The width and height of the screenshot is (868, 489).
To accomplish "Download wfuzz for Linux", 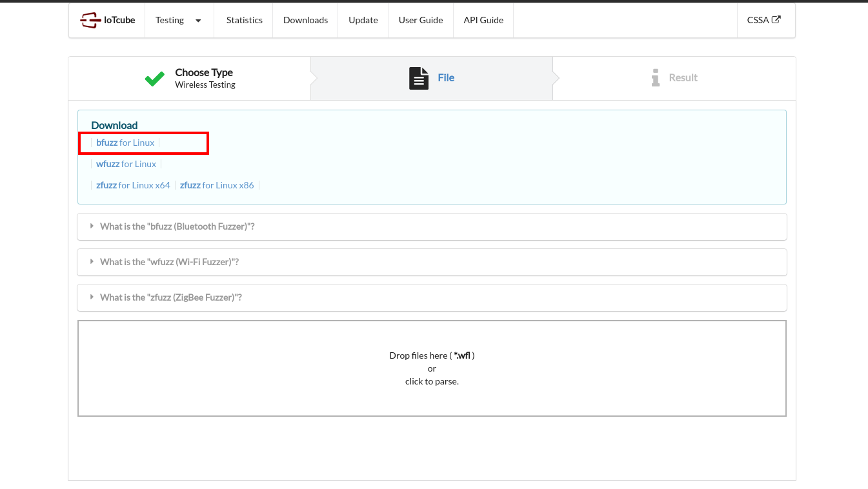I will (x=126, y=164).
